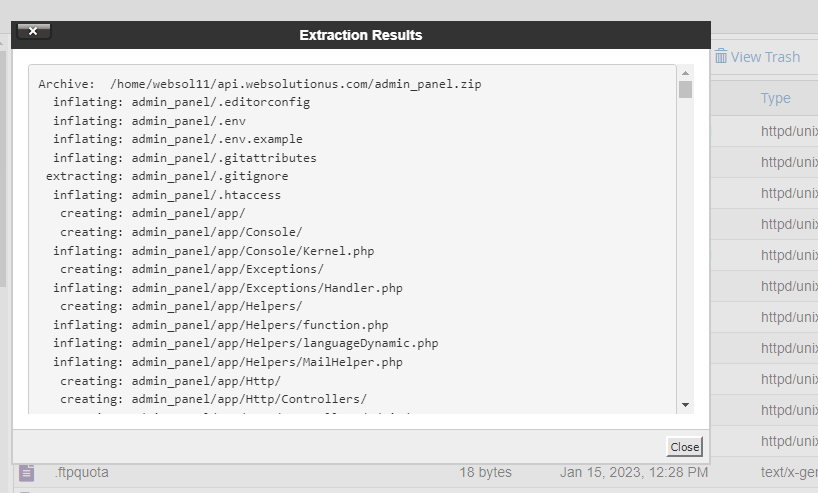Click the 18 bytes size cell
Viewport: 818px width, 493px height.
pyautogui.click(x=485, y=472)
